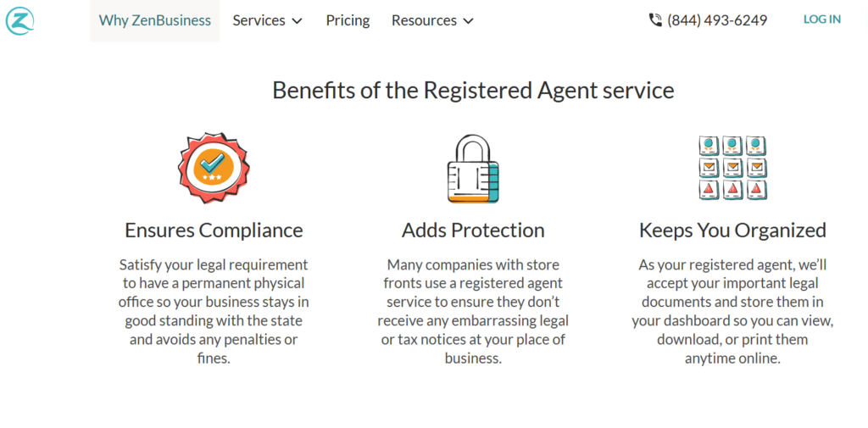Open the Services menu
The width and height of the screenshot is (868, 428).
267,20
